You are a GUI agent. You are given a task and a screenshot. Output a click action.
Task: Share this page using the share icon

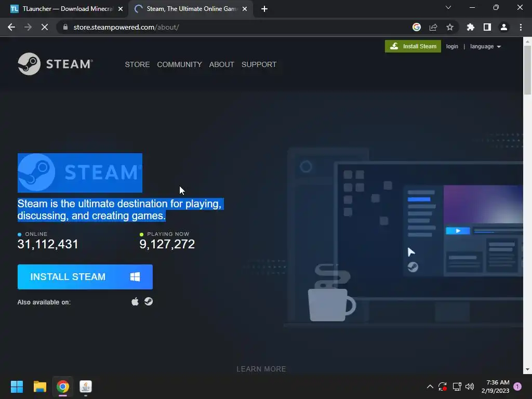433,27
